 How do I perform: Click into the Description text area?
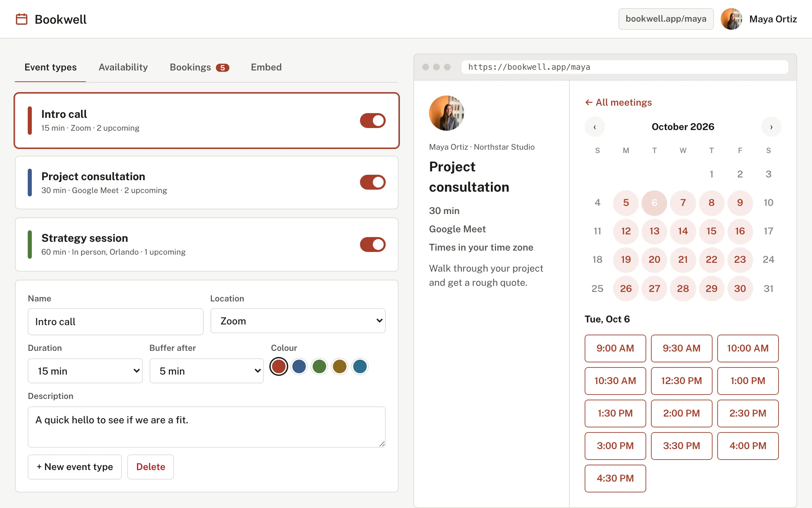point(207,427)
